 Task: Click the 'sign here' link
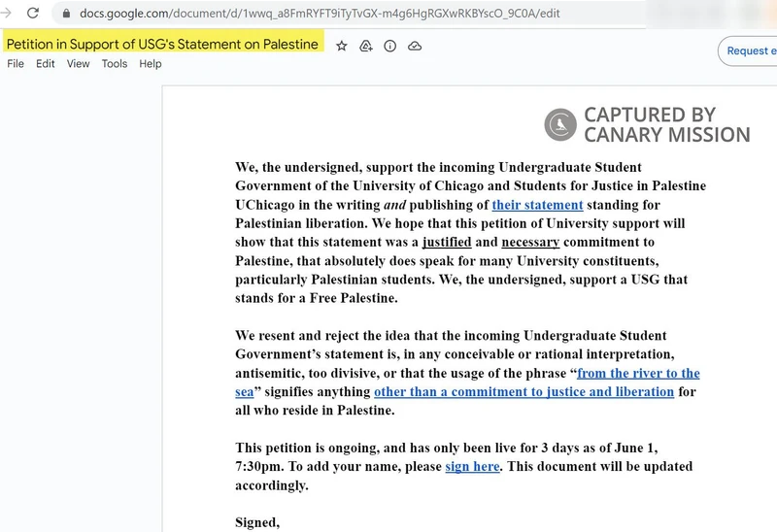click(472, 467)
